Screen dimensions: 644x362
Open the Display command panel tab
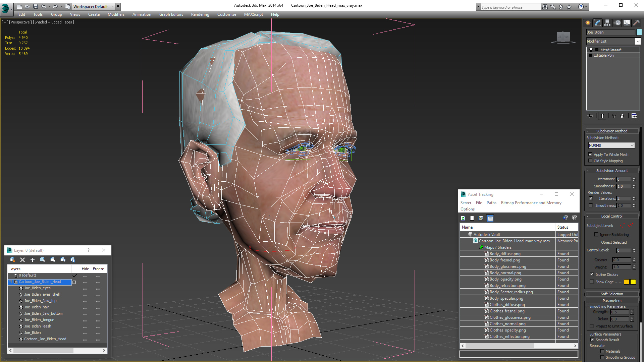click(x=627, y=23)
